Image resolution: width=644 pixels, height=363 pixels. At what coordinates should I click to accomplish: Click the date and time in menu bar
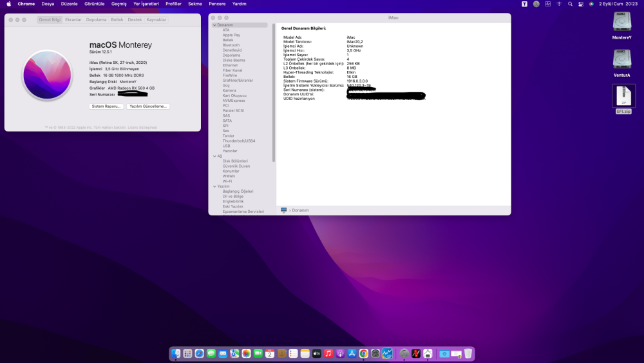618,4
